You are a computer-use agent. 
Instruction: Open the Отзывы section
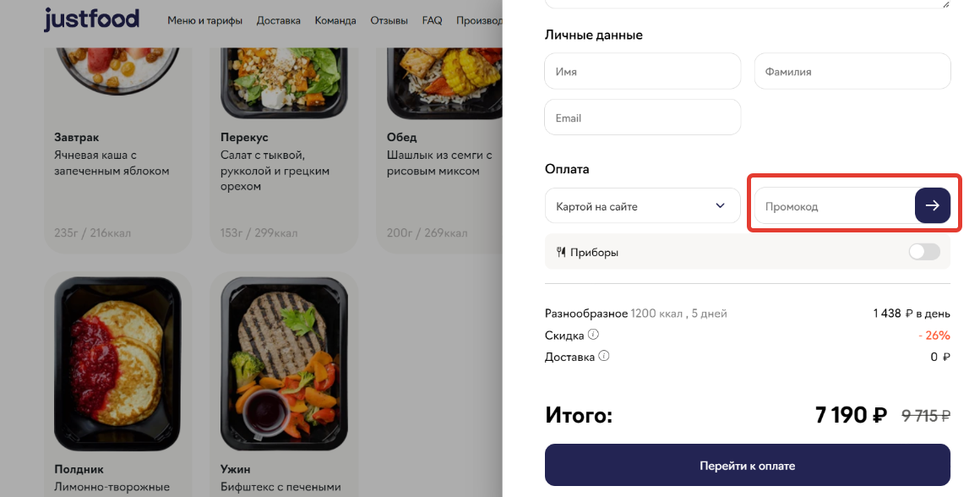tap(389, 20)
